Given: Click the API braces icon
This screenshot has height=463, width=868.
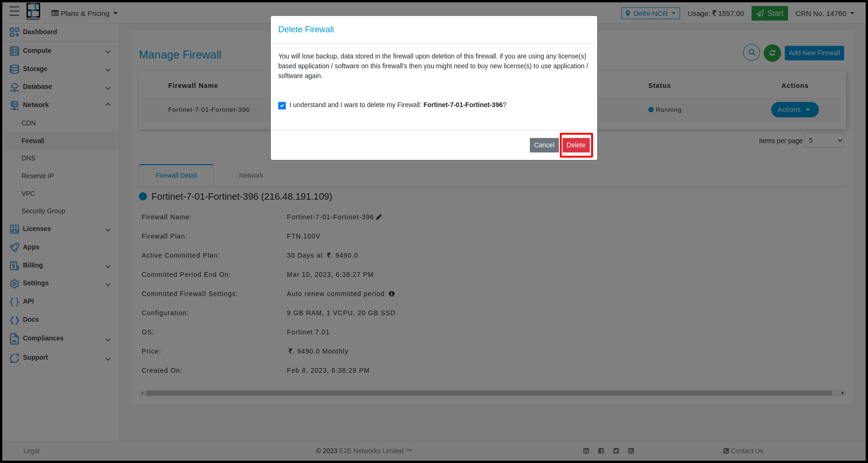Looking at the screenshot, I should coord(14,302).
